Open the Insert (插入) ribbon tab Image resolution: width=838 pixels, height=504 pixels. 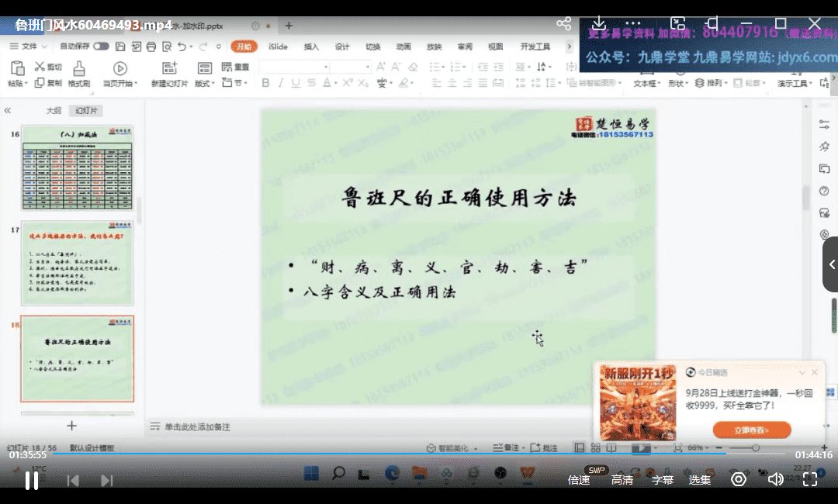click(311, 47)
